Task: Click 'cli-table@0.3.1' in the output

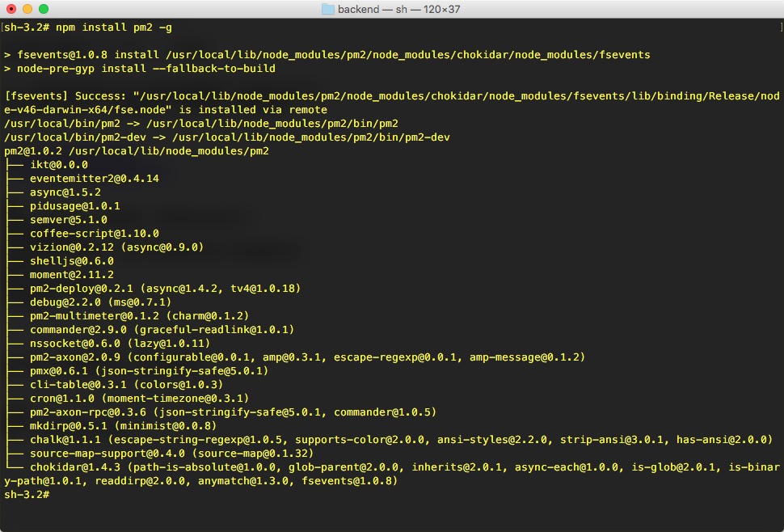Action: (x=78, y=385)
